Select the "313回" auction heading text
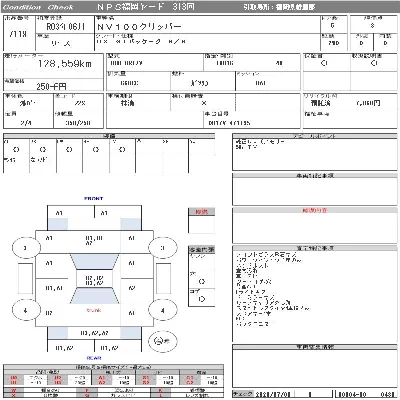The width and height of the screenshot is (400, 400). click(183, 7)
